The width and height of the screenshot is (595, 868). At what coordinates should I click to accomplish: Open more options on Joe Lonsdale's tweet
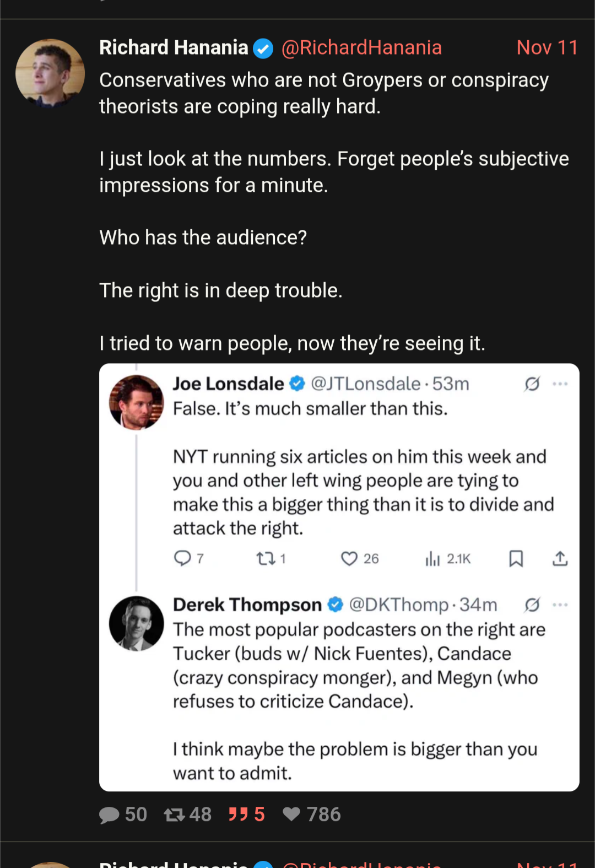pyautogui.click(x=560, y=384)
